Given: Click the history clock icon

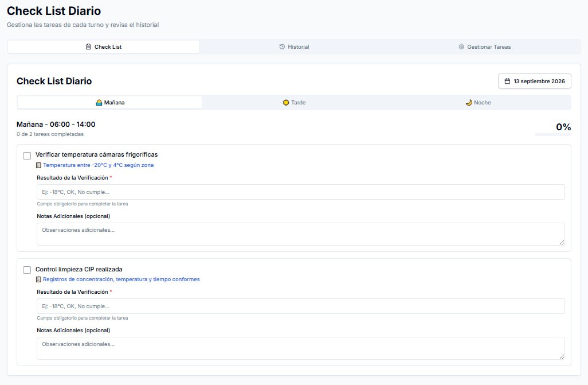Looking at the screenshot, I should (x=282, y=47).
